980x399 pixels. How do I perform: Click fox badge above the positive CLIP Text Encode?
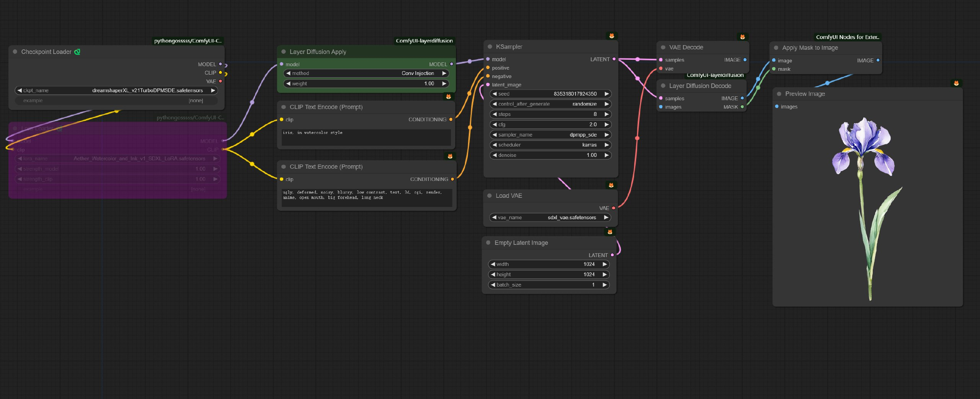tap(448, 96)
